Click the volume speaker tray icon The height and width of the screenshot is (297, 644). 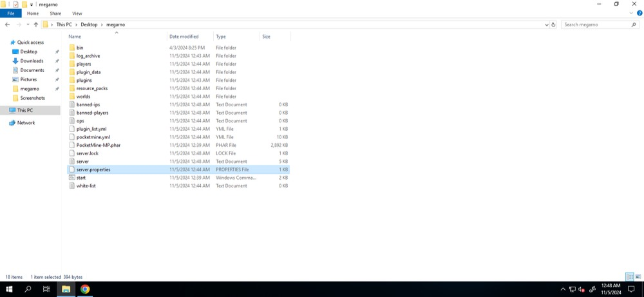(582, 289)
